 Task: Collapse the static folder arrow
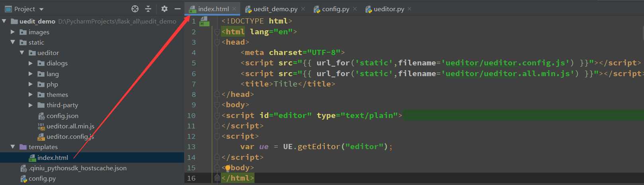(x=13, y=42)
